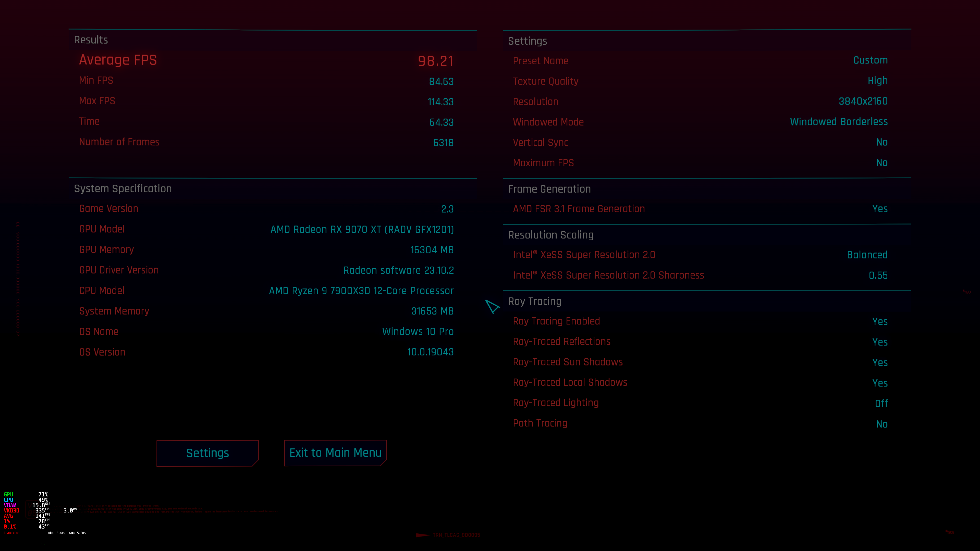Click OS Name value Windows 10 Pro
980x551 pixels.
tap(418, 332)
